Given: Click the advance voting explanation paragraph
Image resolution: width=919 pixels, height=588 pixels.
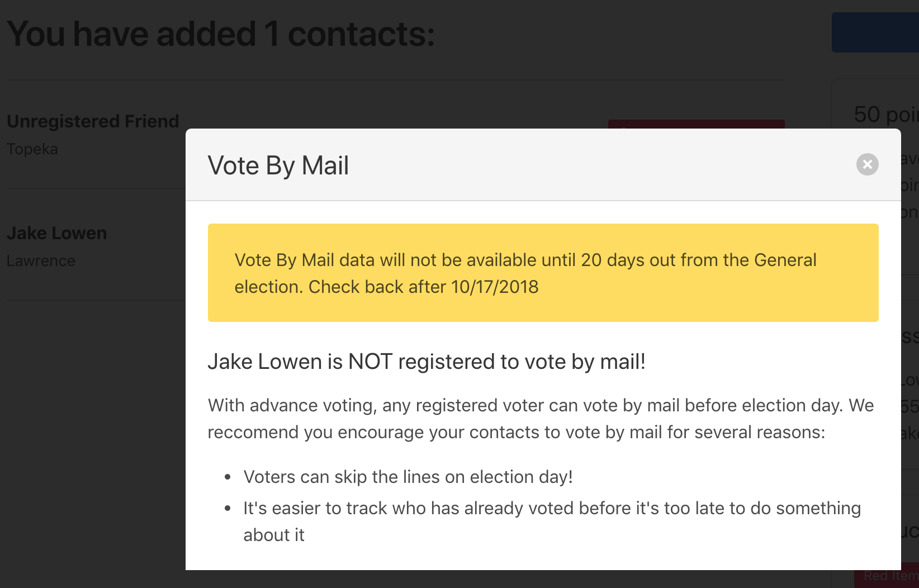Looking at the screenshot, I should [541, 419].
